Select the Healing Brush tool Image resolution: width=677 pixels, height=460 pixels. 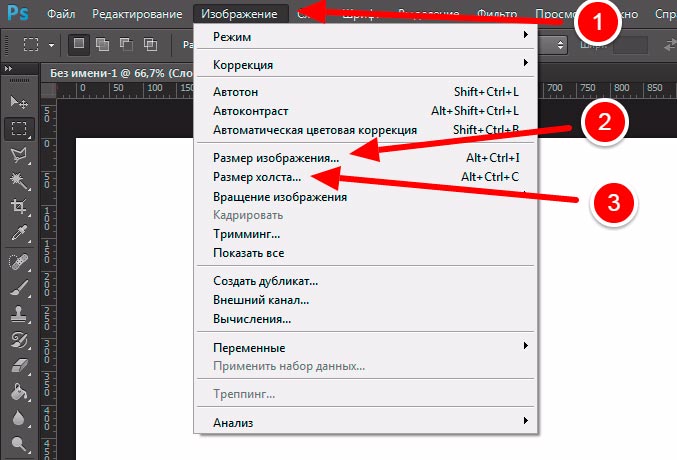pos(18,261)
